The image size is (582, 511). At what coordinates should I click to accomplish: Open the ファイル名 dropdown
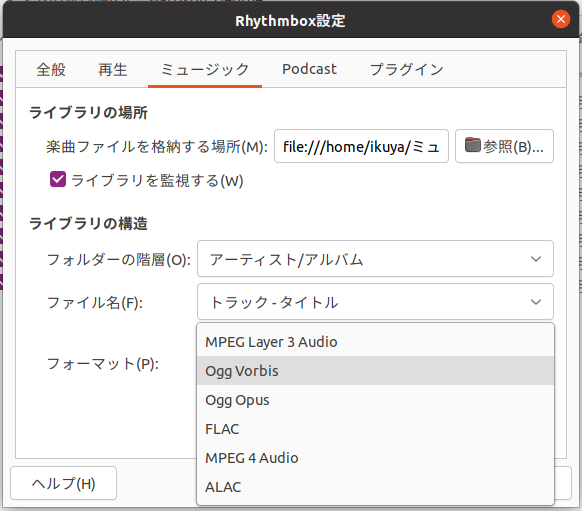click(375, 302)
